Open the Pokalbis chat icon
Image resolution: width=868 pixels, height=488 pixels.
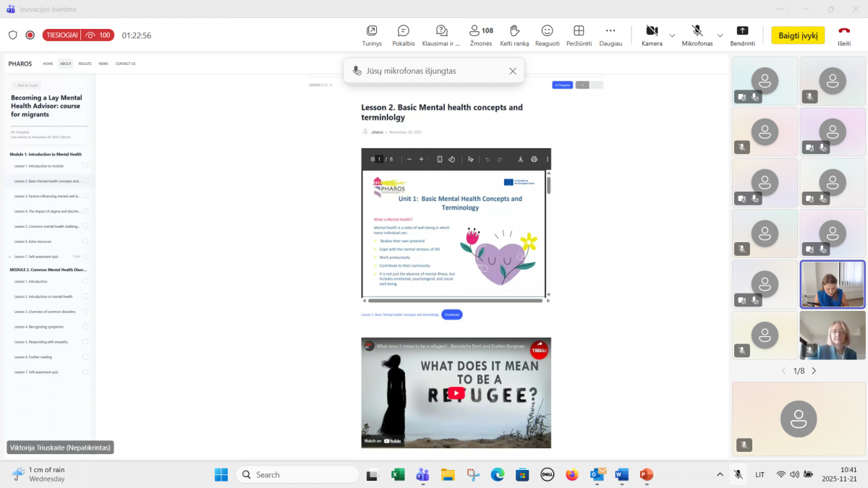403,31
